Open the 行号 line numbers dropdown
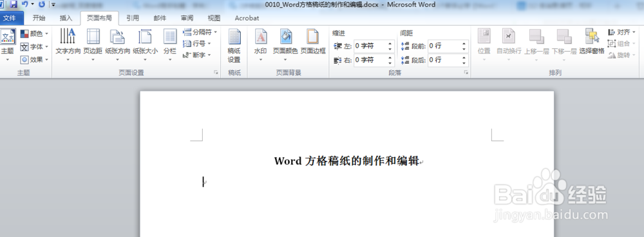The height and width of the screenshot is (237, 644). point(197,44)
